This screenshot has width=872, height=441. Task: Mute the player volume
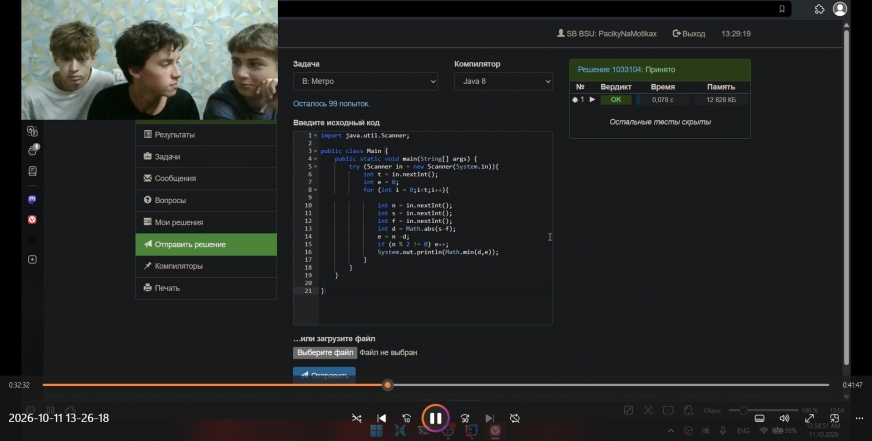point(784,418)
